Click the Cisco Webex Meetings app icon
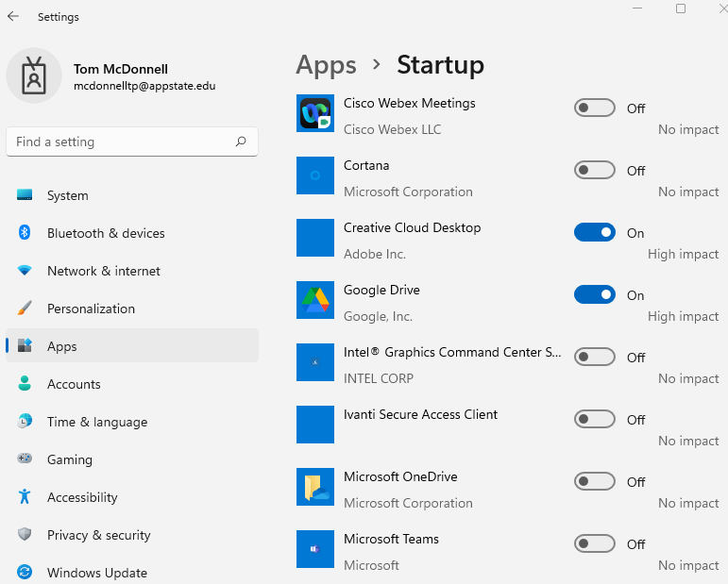Image resolution: width=728 pixels, height=584 pixels. coord(315,113)
